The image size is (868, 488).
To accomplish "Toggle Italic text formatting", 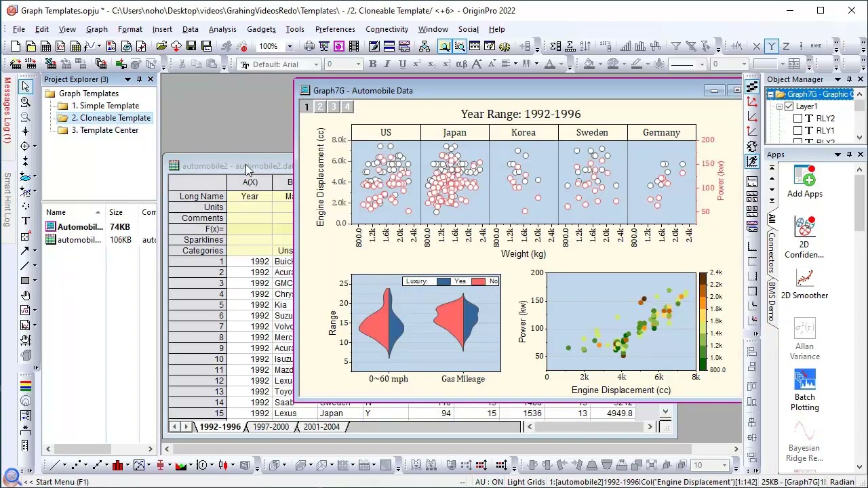I will pyautogui.click(x=387, y=64).
